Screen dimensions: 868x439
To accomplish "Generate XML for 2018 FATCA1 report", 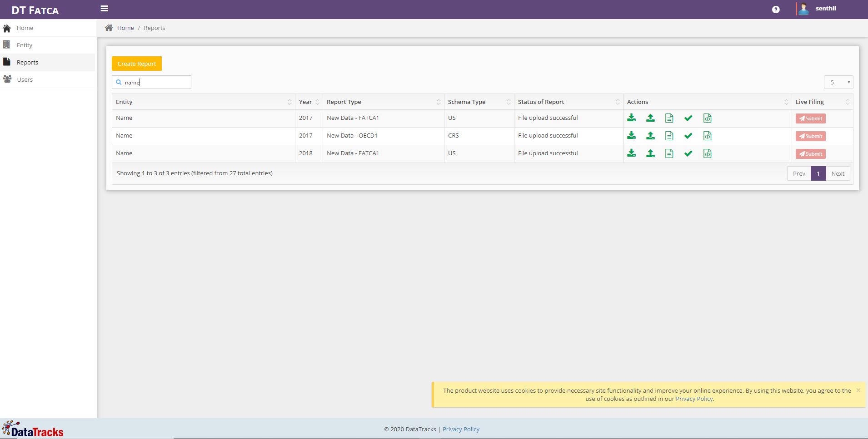I will (x=707, y=153).
